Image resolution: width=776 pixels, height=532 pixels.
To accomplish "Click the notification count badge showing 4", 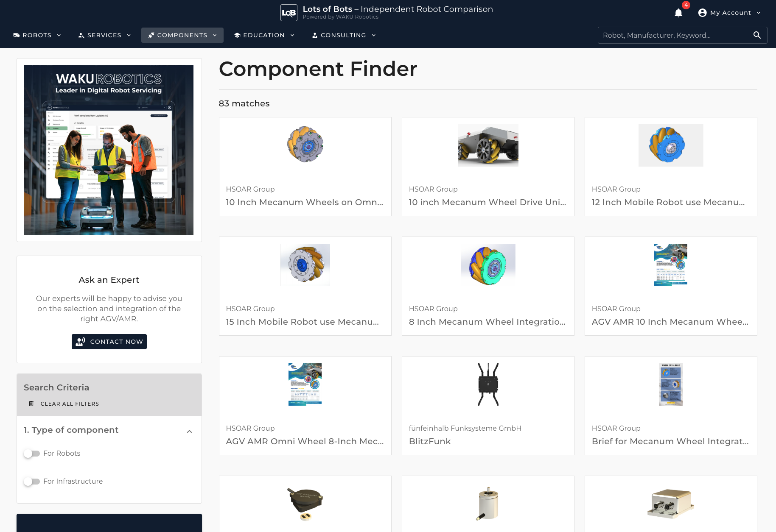I will tap(686, 5).
